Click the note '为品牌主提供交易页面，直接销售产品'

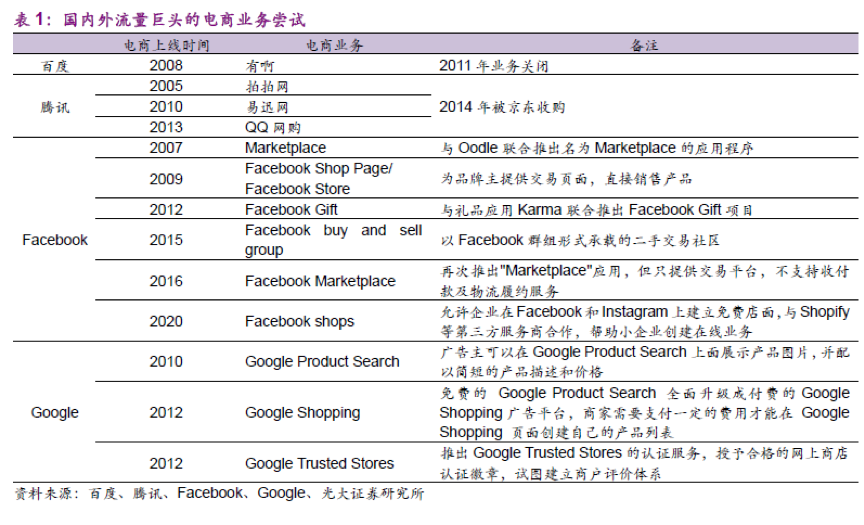pyautogui.click(x=566, y=179)
